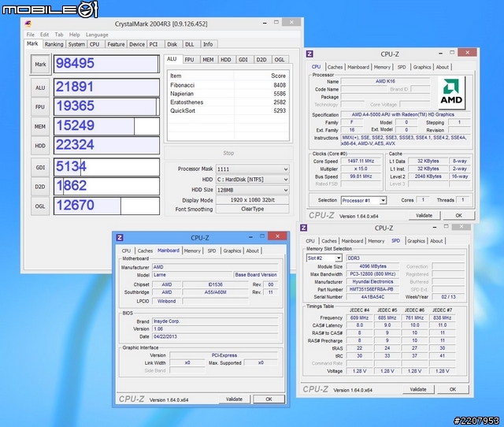Open the Language menu in CrystalMark
Viewport: 504px width, 427px height.
(x=97, y=35)
